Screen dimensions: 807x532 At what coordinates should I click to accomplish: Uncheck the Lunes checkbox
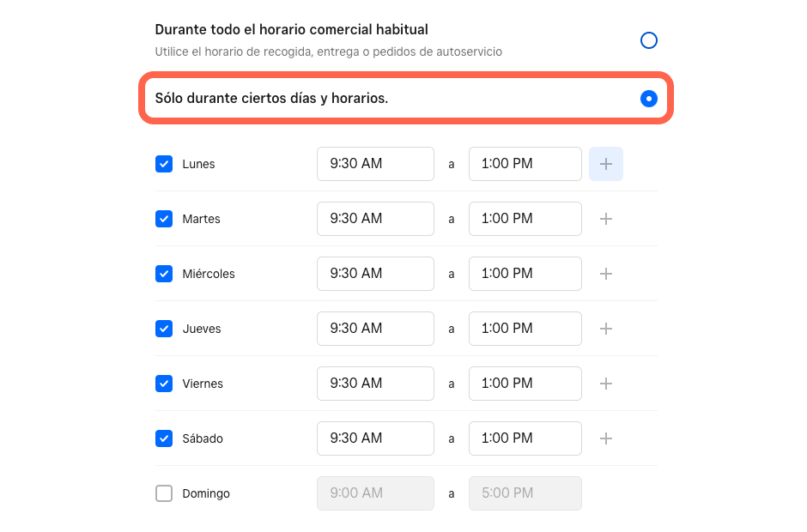click(x=164, y=164)
